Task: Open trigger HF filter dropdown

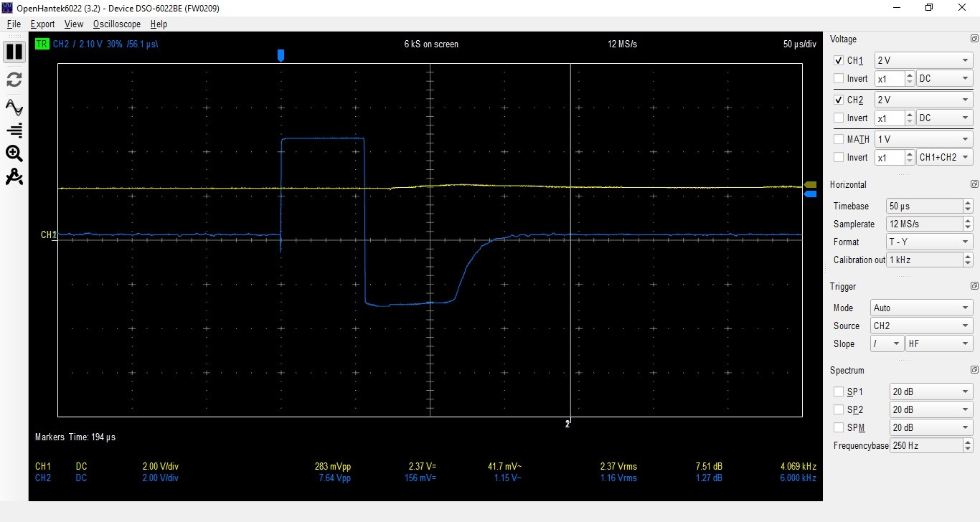Action: [939, 344]
